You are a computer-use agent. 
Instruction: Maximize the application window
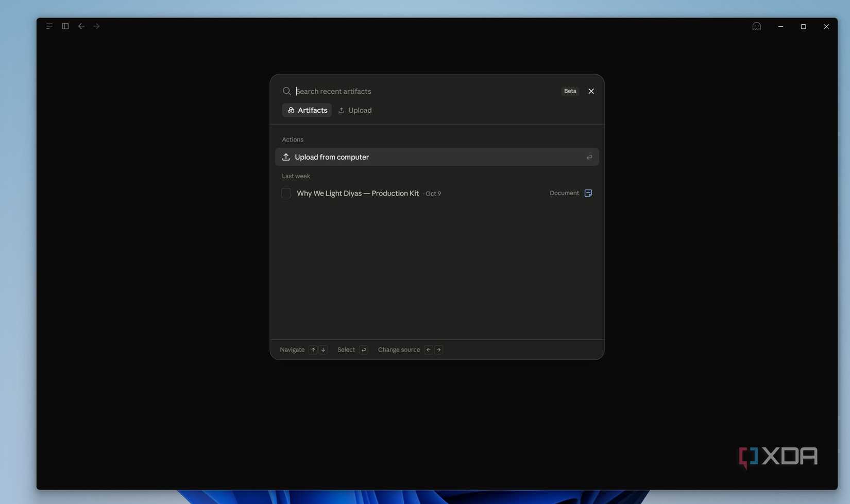point(803,26)
